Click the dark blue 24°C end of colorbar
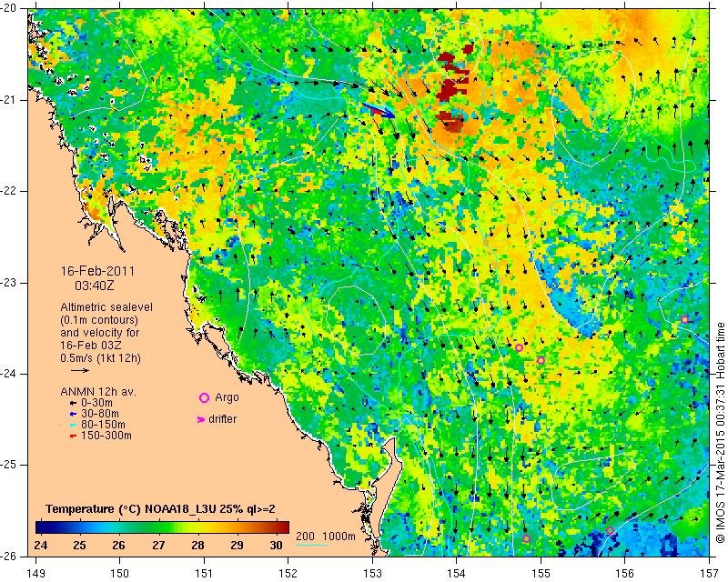The width and height of the screenshot is (728, 582). coord(39,527)
